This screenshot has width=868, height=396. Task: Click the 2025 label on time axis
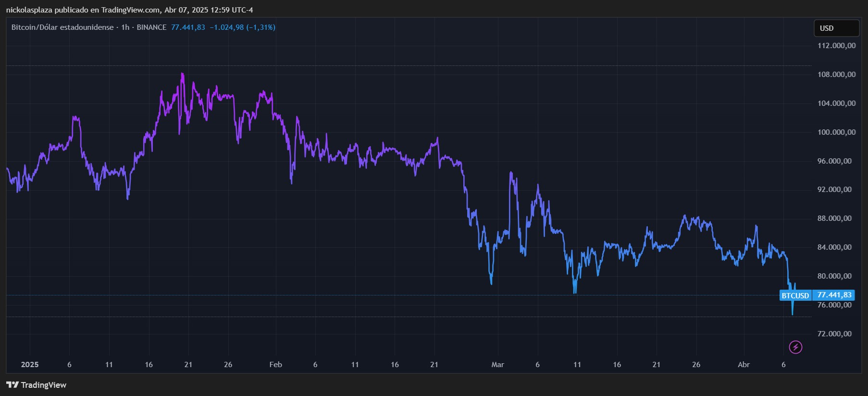coord(30,365)
